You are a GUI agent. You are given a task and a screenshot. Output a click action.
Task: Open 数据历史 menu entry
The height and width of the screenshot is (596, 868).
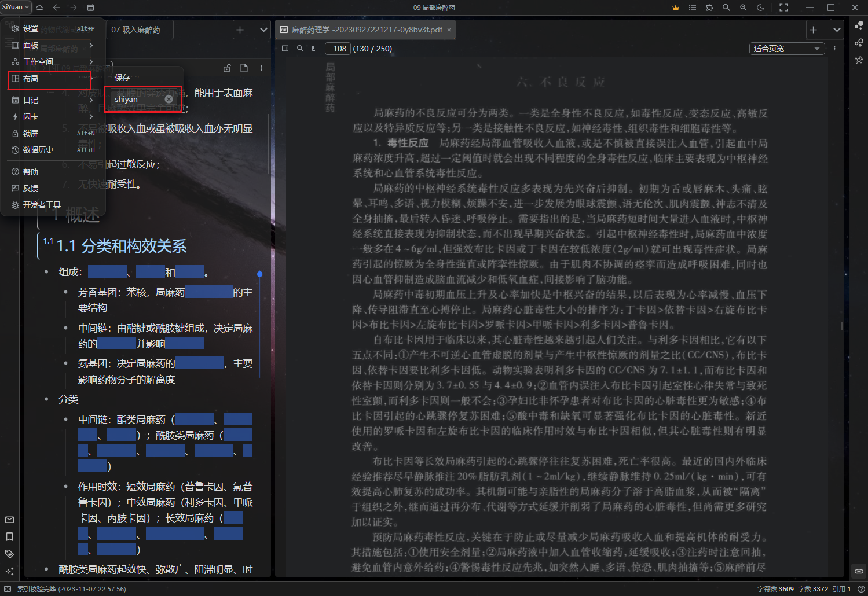pyautogui.click(x=38, y=150)
